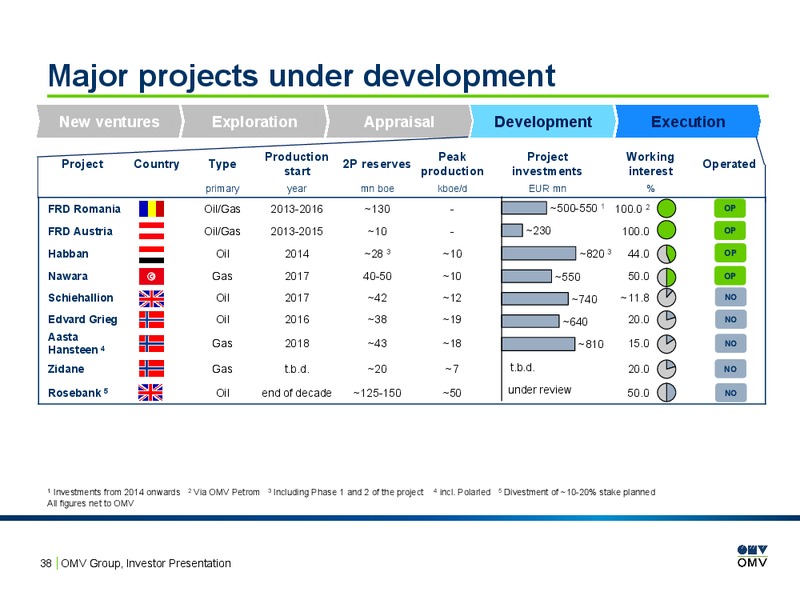This screenshot has height=600, width=800.
Task: Click FRD Romania working interest pie icon
Action: click(x=666, y=209)
